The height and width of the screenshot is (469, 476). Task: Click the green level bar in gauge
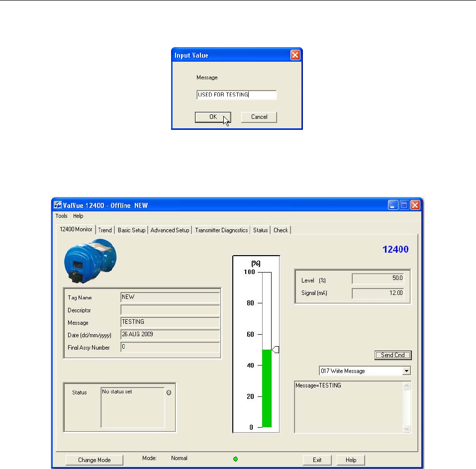coord(267,388)
